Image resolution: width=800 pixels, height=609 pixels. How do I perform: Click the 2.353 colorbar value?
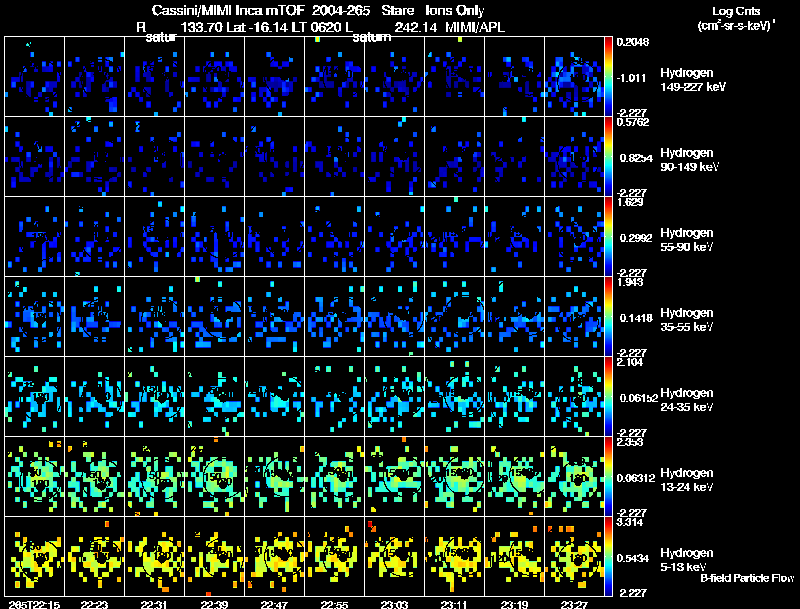[x=630, y=442]
